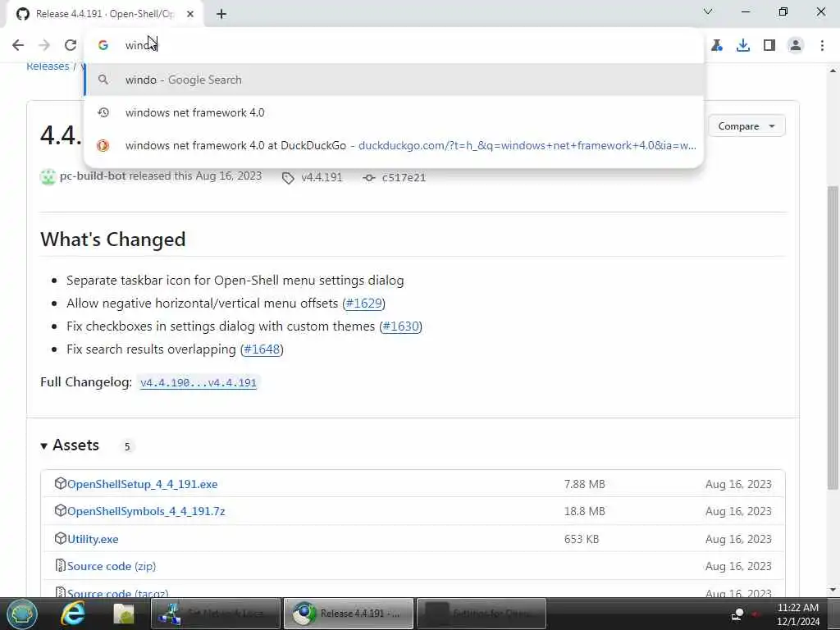The image size is (840, 630).
Task: Click the address bar input showing windo
Action: (x=394, y=45)
